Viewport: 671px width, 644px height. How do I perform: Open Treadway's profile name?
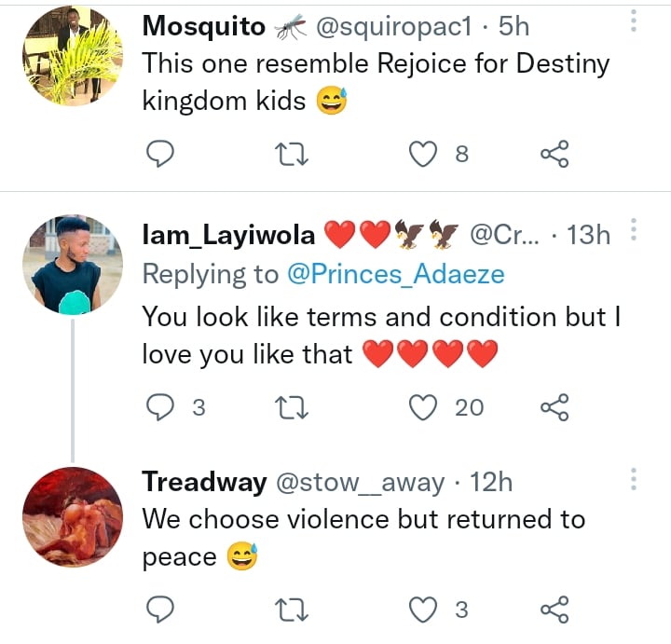[x=201, y=482]
